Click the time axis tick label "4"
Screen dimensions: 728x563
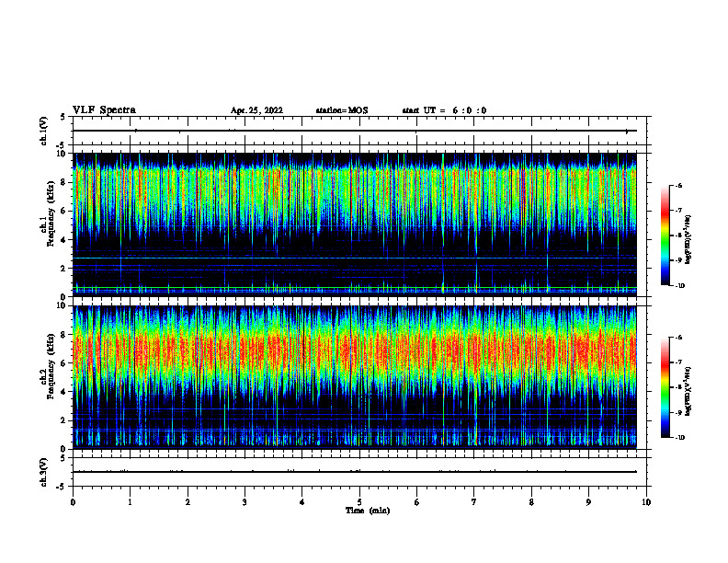[302, 502]
